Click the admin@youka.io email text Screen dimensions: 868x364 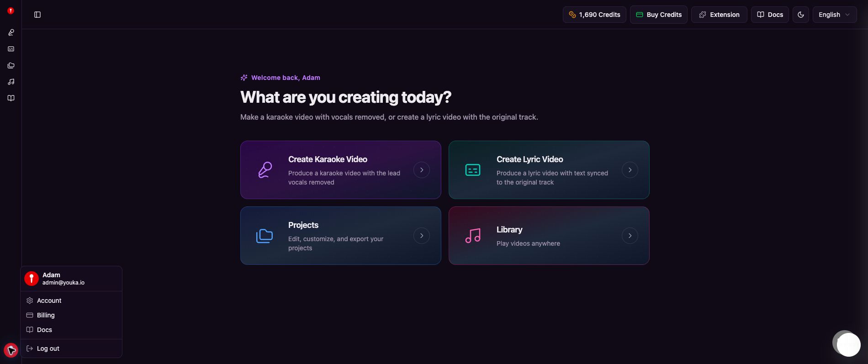[x=64, y=283]
